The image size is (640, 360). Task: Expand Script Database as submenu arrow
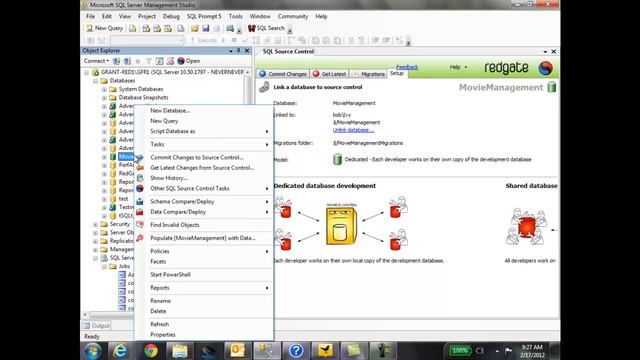267,131
